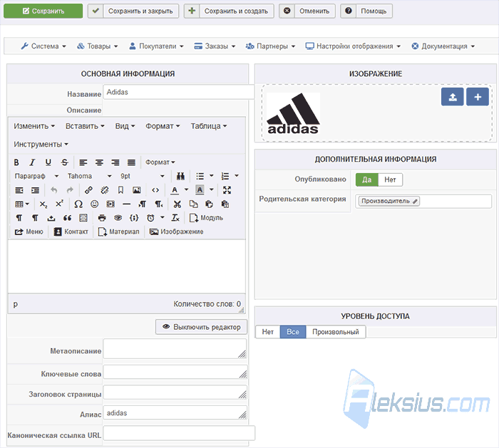Align text to the right
The width and height of the screenshot is (499, 448).
click(115, 162)
